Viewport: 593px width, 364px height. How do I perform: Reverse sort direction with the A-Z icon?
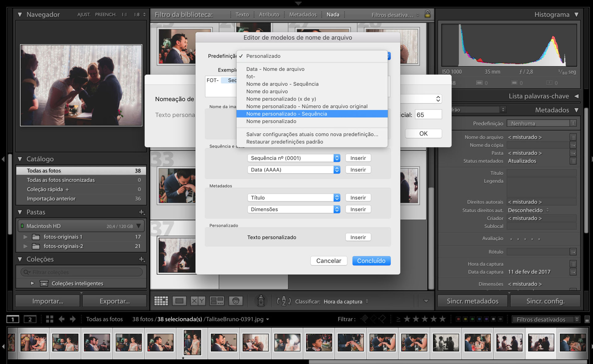tap(284, 301)
